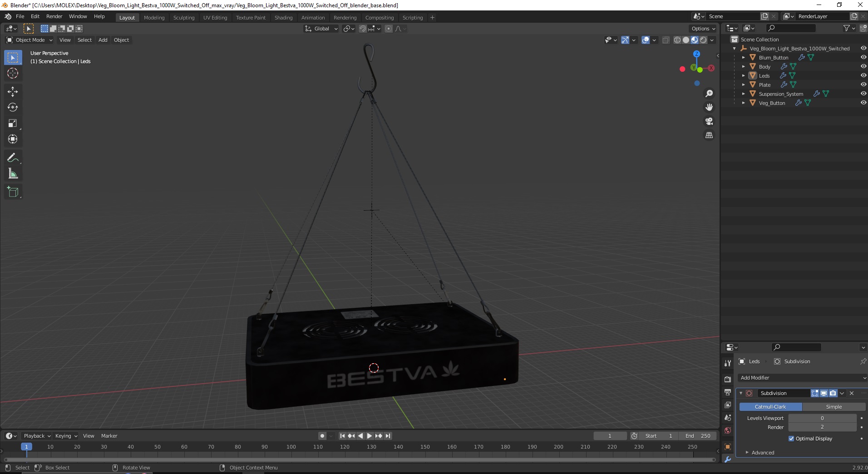This screenshot has height=474, width=868.
Task: Activate the Move tool
Action: click(13, 92)
